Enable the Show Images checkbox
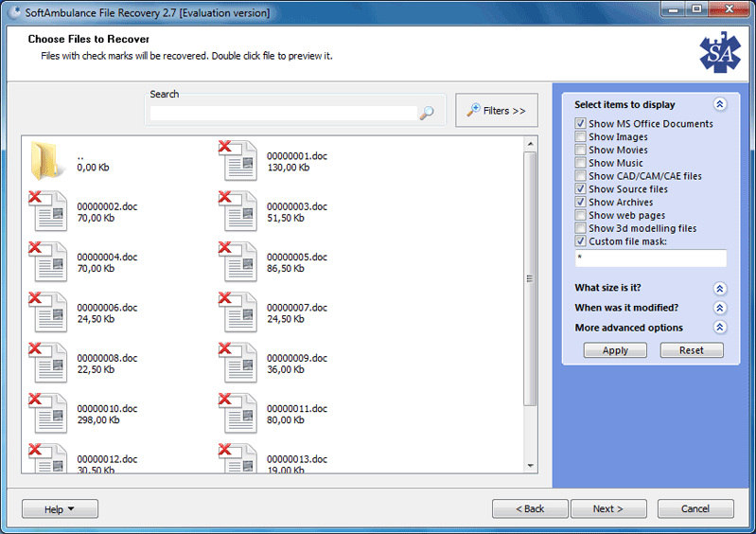Screen dimensions: 756x534 580,137
